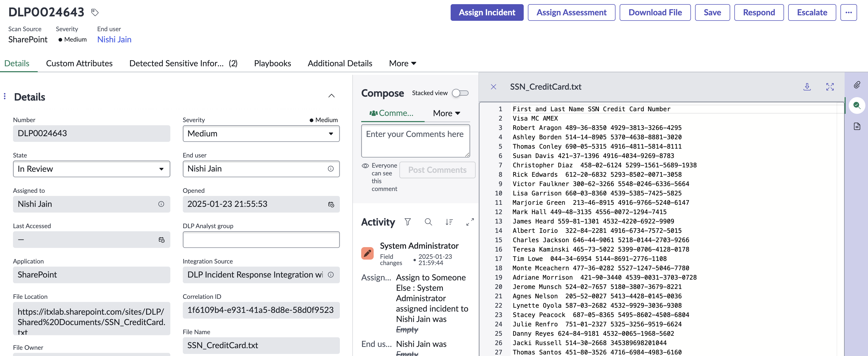868x356 pixels.
Task: Click the comments people icon in Compose
Action: [x=373, y=113]
